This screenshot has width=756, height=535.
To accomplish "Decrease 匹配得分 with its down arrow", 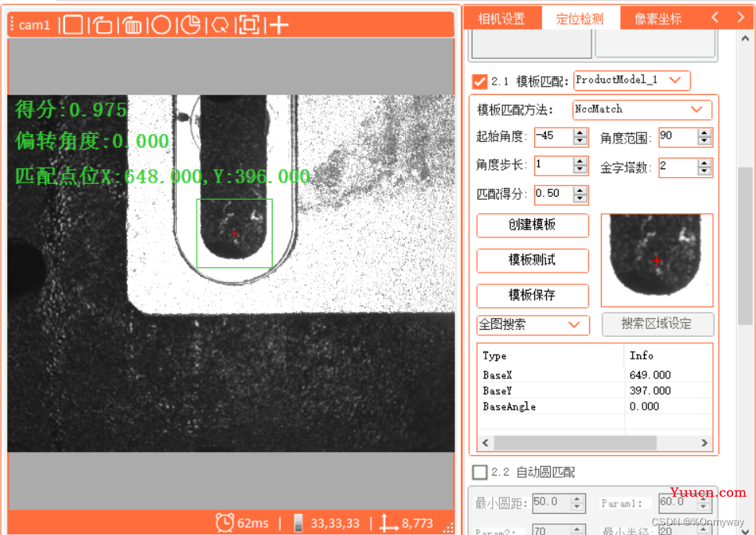I will click(x=580, y=199).
